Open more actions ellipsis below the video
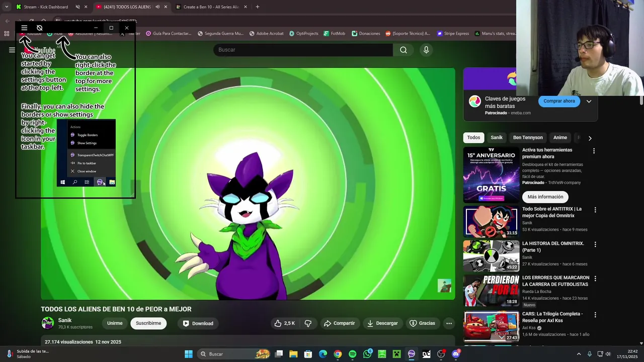This screenshot has height=362, width=644. point(449,323)
